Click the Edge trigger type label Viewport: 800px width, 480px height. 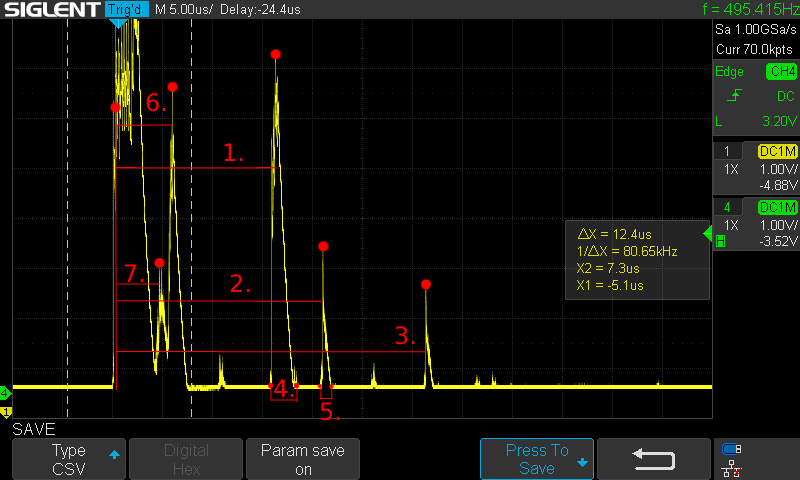point(729,71)
